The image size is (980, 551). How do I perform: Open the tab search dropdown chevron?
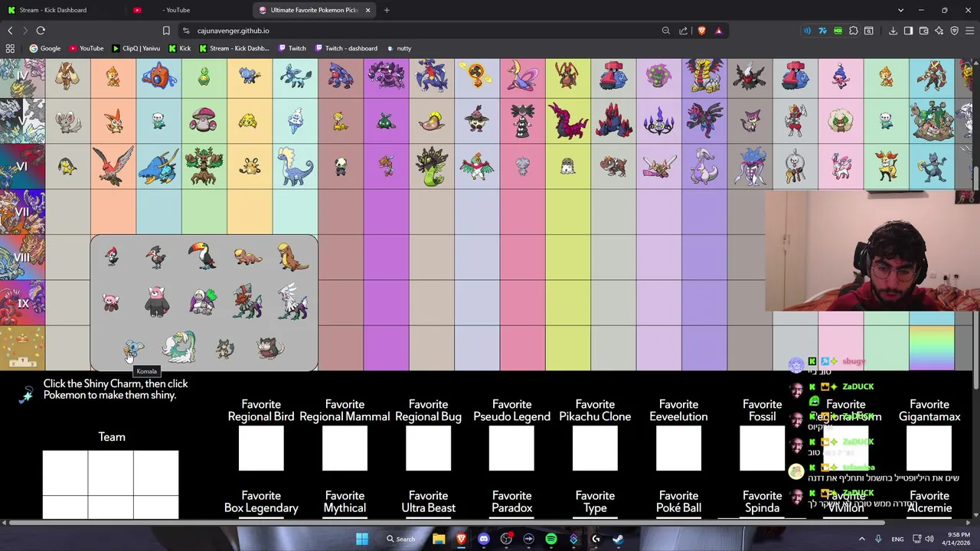[900, 10]
